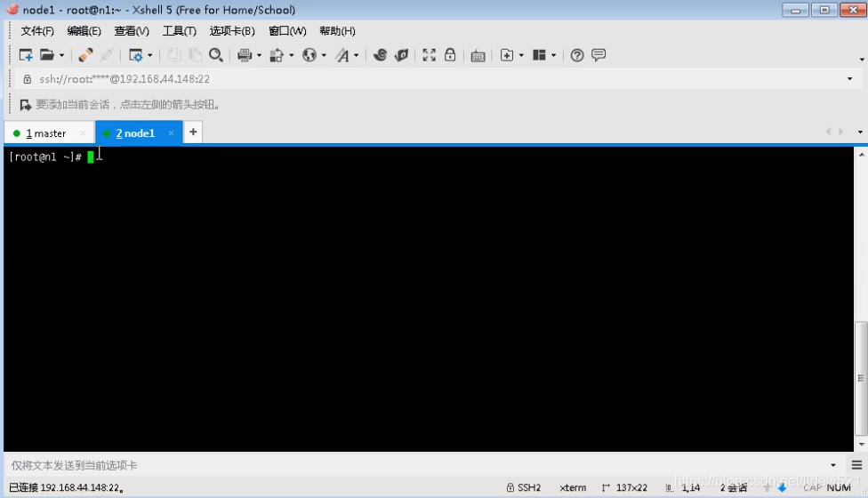The height and width of the screenshot is (498, 868).
Task: Click the scroll tabs right arrow
Action: coord(841,132)
